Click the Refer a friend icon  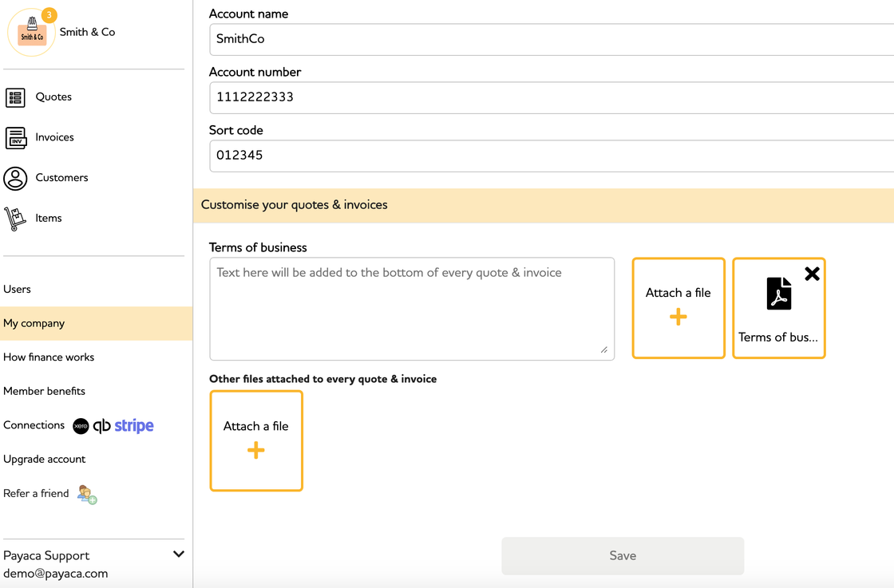click(x=87, y=495)
